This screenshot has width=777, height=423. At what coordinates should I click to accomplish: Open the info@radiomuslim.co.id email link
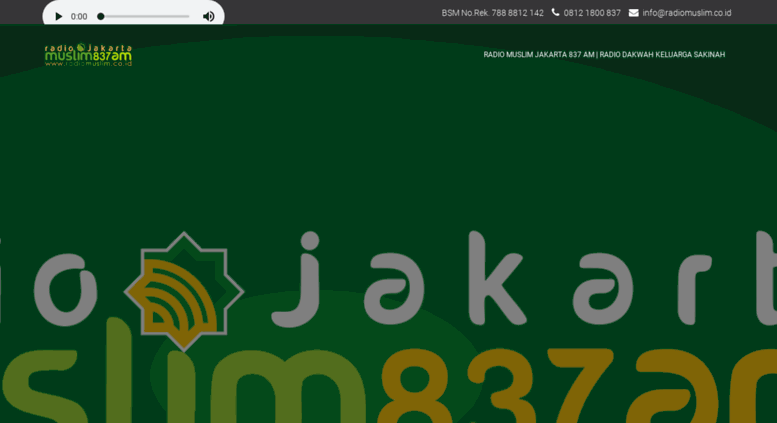click(687, 13)
